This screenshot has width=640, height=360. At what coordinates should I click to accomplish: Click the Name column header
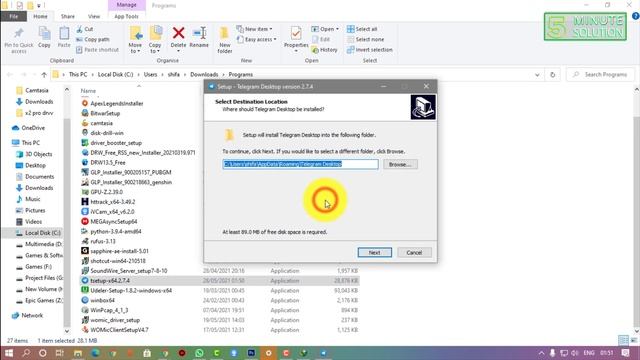pyautogui.click(x=88, y=91)
